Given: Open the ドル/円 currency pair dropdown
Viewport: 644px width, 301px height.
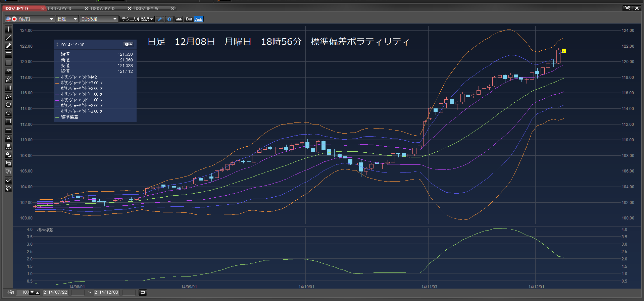Looking at the screenshot, I should (30, 19).
